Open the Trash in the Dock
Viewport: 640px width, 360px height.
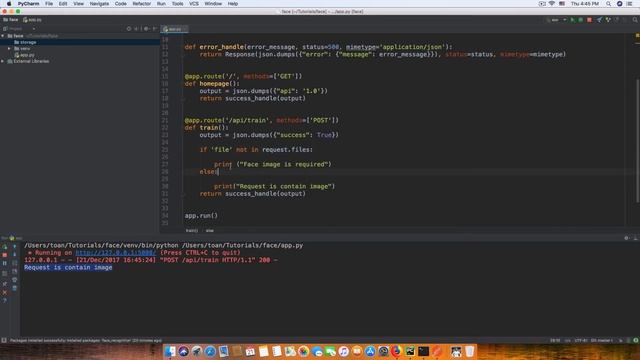pyautogui.click(x=469, y=351)
